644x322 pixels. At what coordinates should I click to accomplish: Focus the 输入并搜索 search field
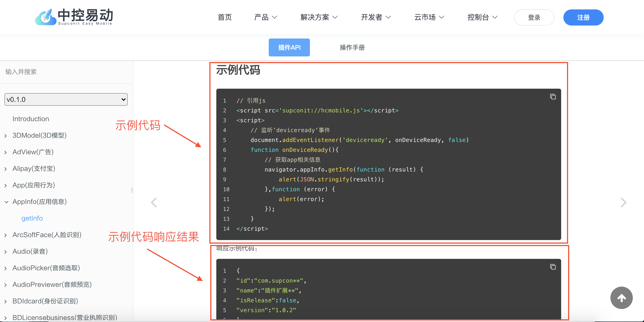point(66,72)
